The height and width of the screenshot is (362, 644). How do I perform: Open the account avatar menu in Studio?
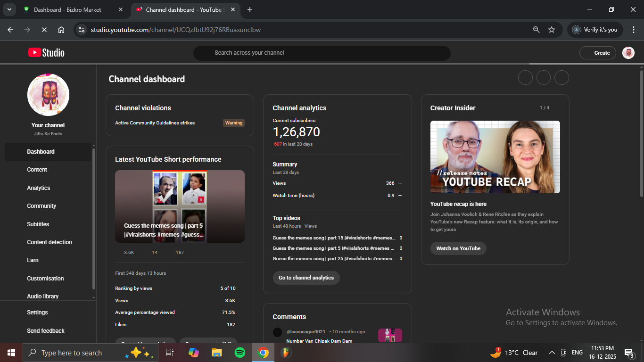pos(628,53)
